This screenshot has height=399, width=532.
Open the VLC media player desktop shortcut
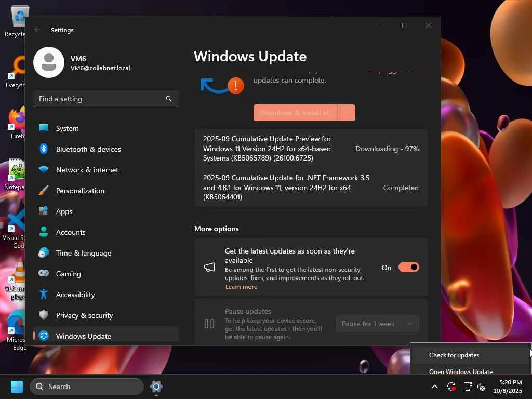pos(15,280)
